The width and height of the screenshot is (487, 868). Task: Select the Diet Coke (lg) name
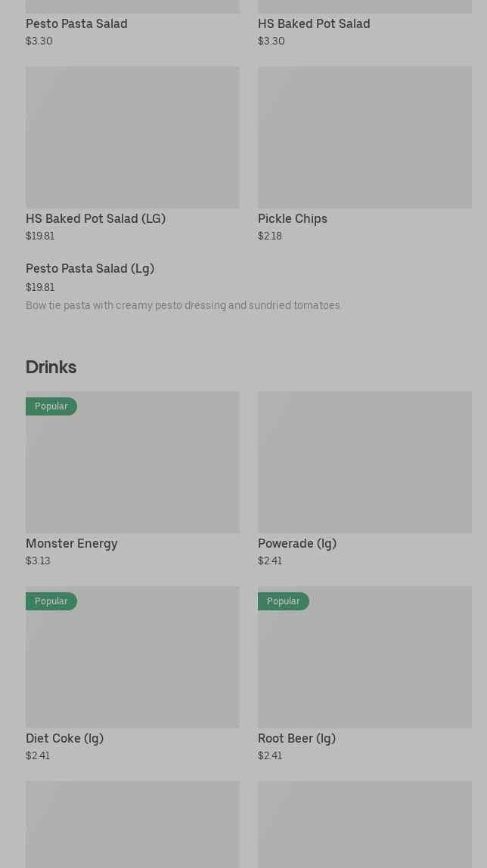[x=64, y=739]
